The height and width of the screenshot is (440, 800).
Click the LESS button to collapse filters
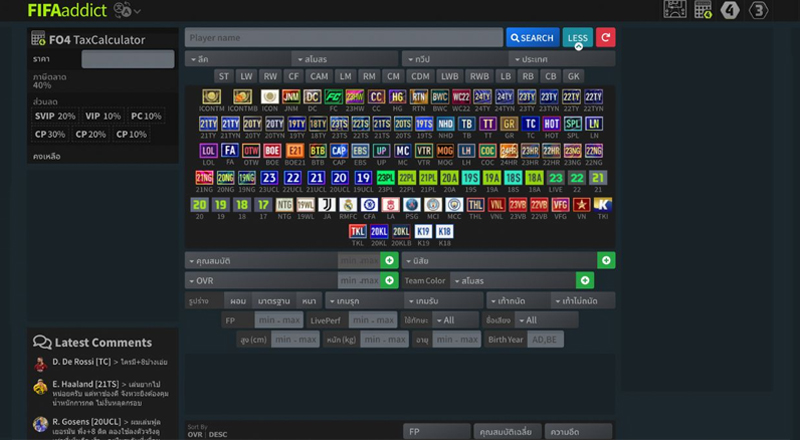pos(577,38)
